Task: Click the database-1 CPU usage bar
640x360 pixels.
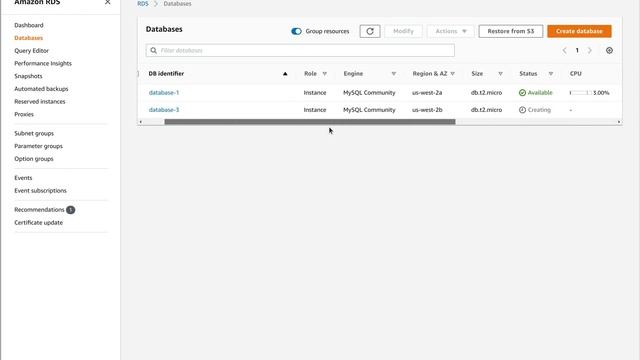Action: click(580, 93)
